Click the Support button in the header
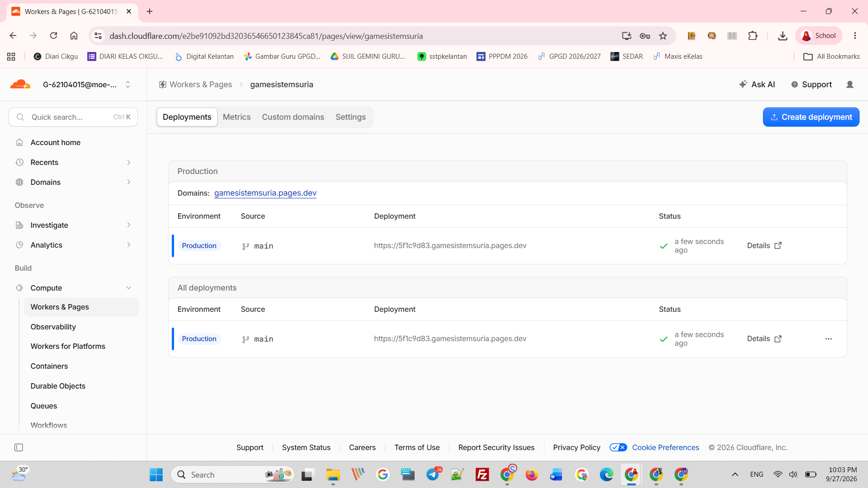Viewport: 868px width, 488px height. 811,84
